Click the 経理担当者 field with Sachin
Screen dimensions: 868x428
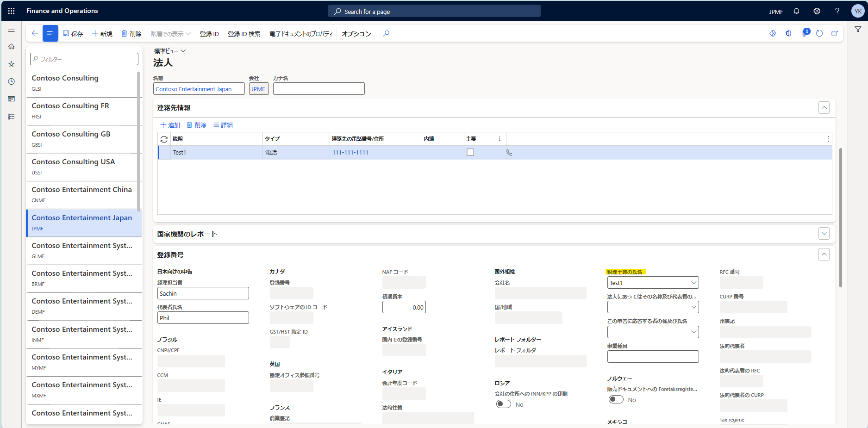tap(203, 293)
